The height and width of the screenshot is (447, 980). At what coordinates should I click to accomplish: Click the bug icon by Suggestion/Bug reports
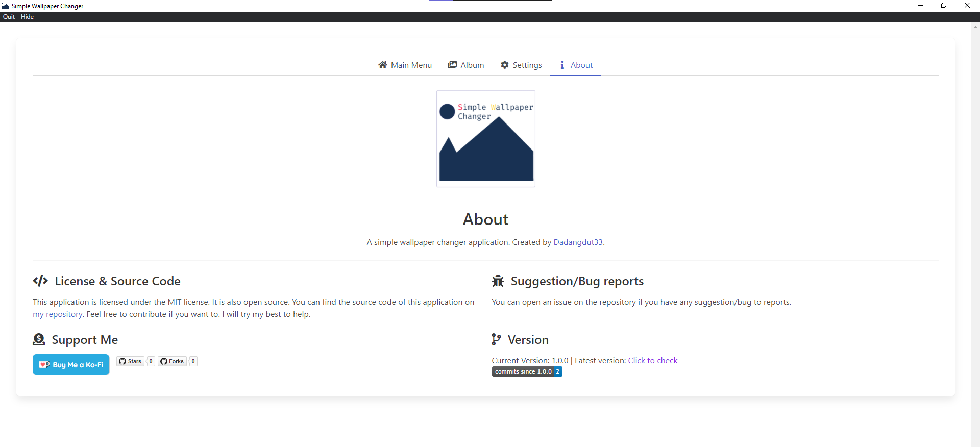tap(498, 281)
